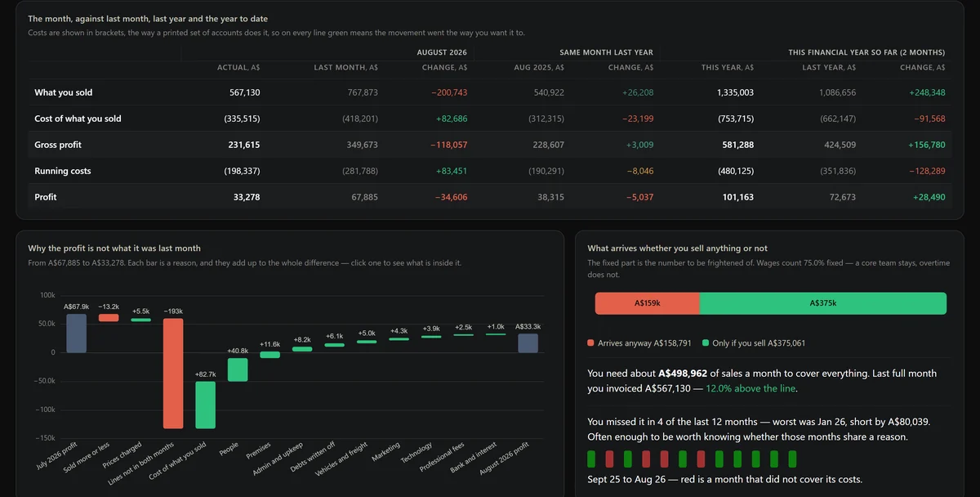Select the +5.5k Prices charged bar
Image resolution: width=980 pixels, height=497 pixels.
[140, 320]
